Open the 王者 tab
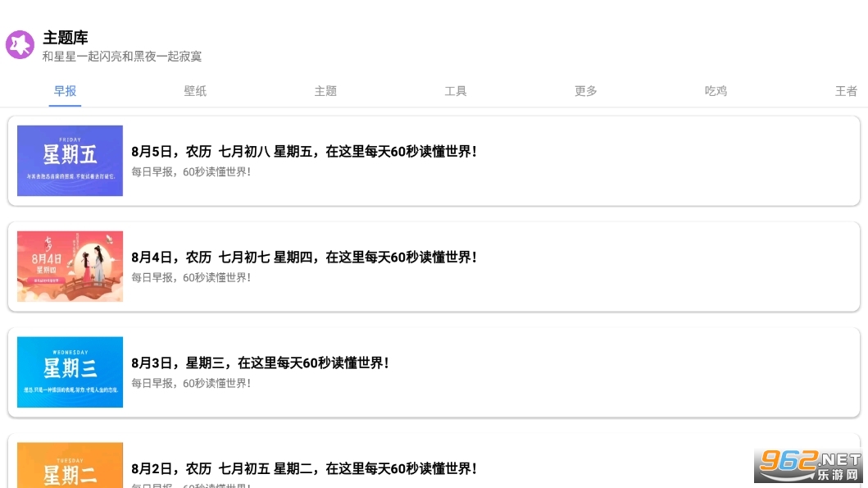 [x=846, y=91]
